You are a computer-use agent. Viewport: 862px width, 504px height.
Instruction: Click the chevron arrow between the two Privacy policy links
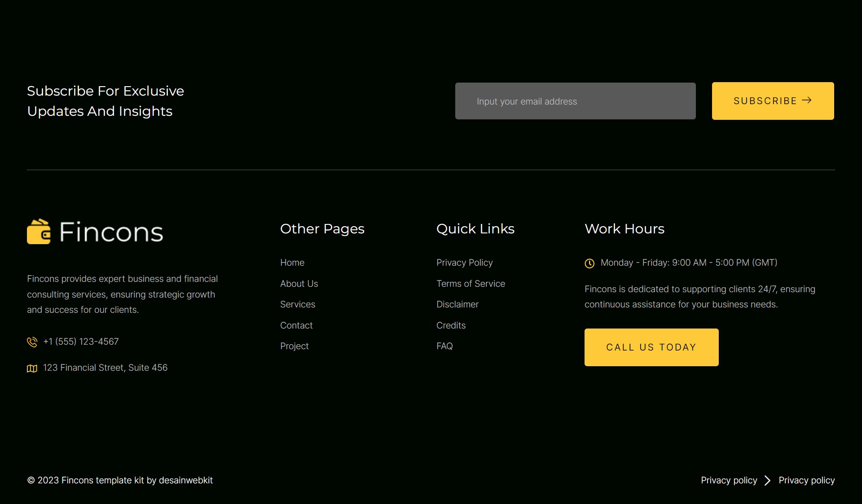pos(768,480)
